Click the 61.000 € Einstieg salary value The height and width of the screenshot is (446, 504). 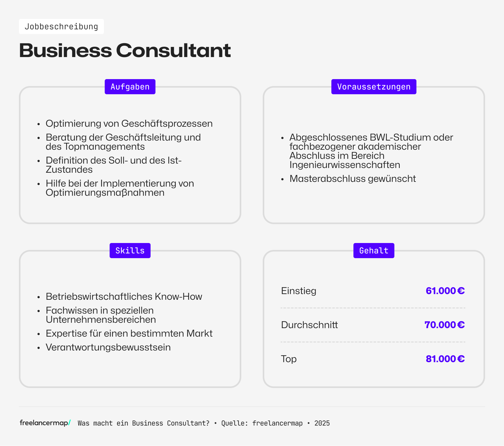pos(445,291)
